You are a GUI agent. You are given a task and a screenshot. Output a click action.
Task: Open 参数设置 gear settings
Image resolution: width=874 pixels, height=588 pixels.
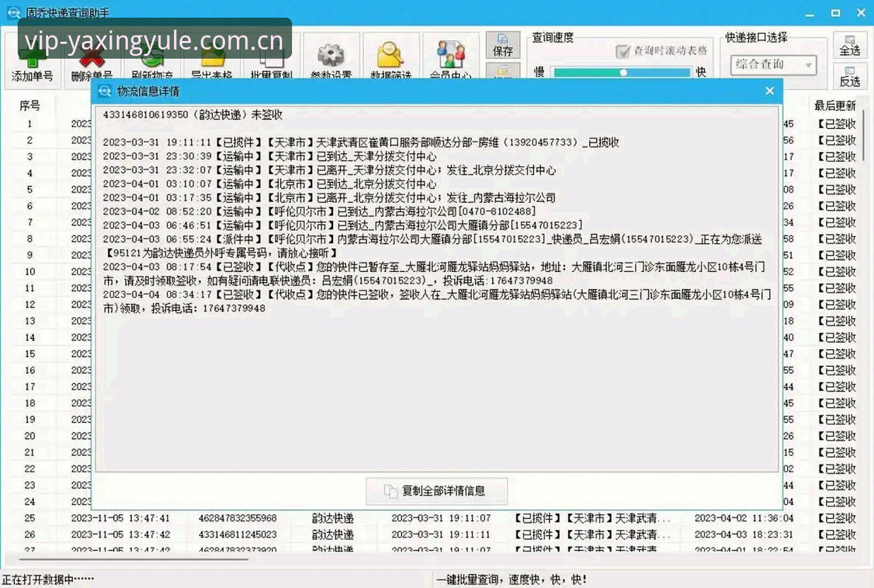click(331, 61)
